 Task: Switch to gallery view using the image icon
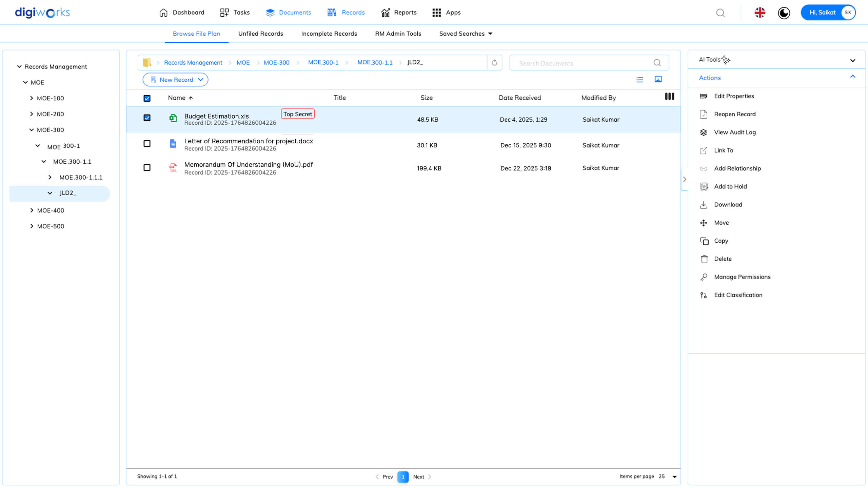(x=658, y=79)
